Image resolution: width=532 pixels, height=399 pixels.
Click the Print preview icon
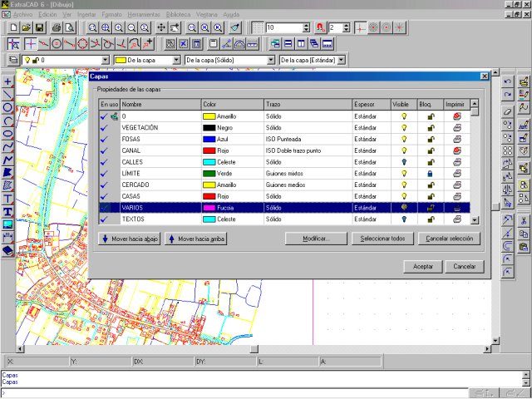70,27
